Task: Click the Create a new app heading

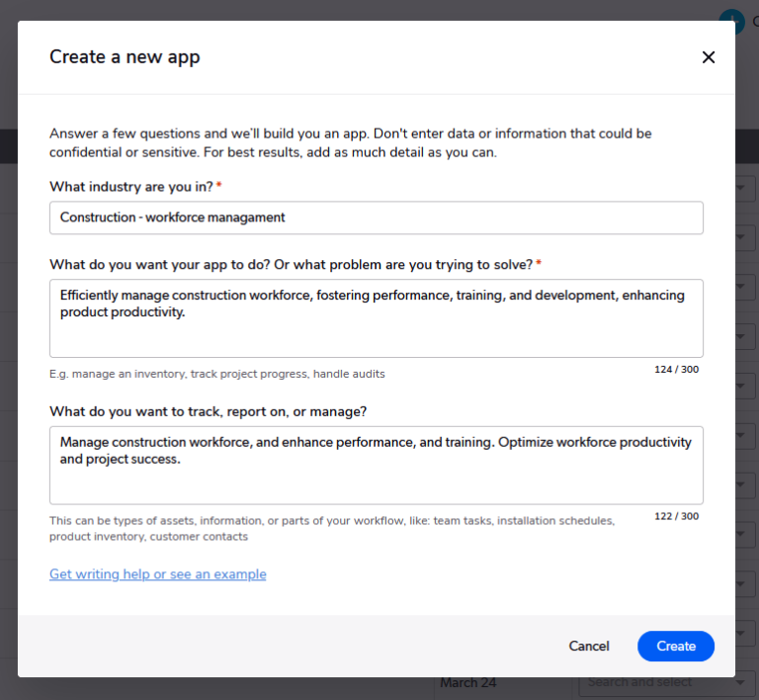Action: pyautogui.click(x=125, y=57)
